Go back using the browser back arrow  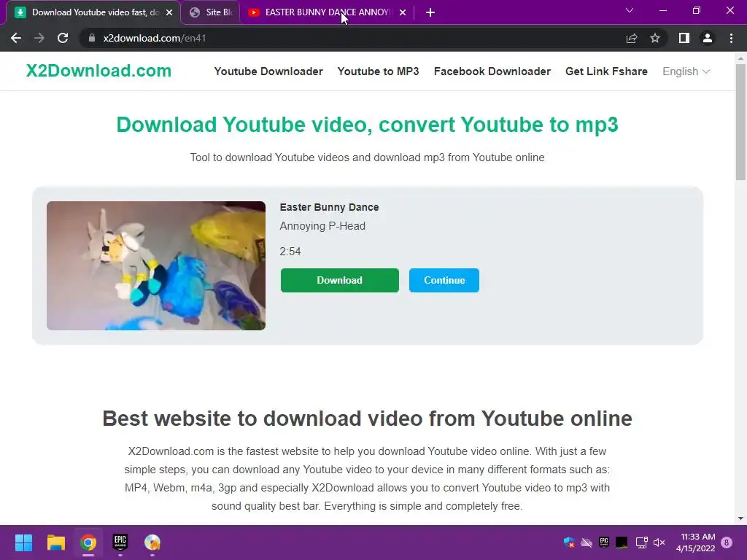[16, 38]
